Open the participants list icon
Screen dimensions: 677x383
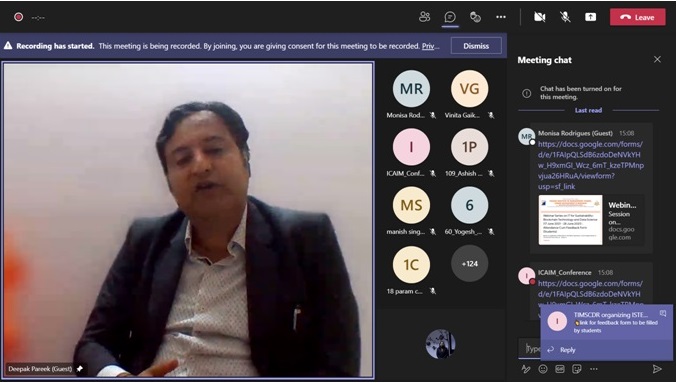424,17
